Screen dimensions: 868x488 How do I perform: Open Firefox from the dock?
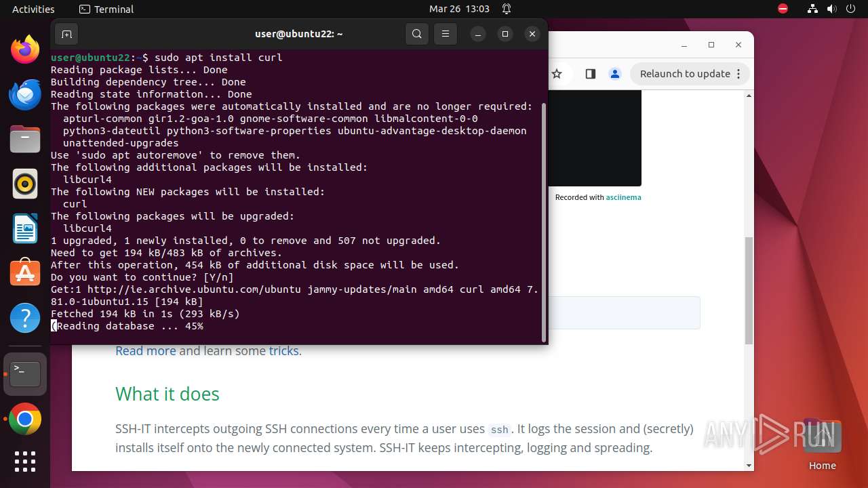tap(25, 49)
